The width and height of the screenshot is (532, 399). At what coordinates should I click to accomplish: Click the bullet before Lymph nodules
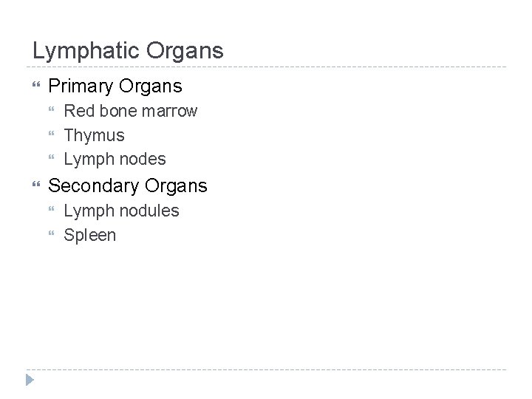point(53,211)
